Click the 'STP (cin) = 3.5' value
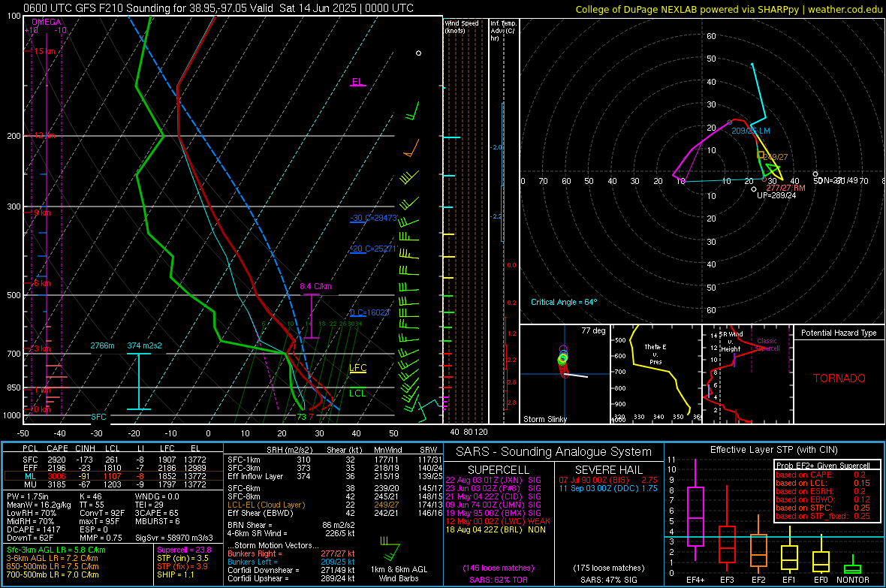This screenshot has width=886, height=588. 182,558
